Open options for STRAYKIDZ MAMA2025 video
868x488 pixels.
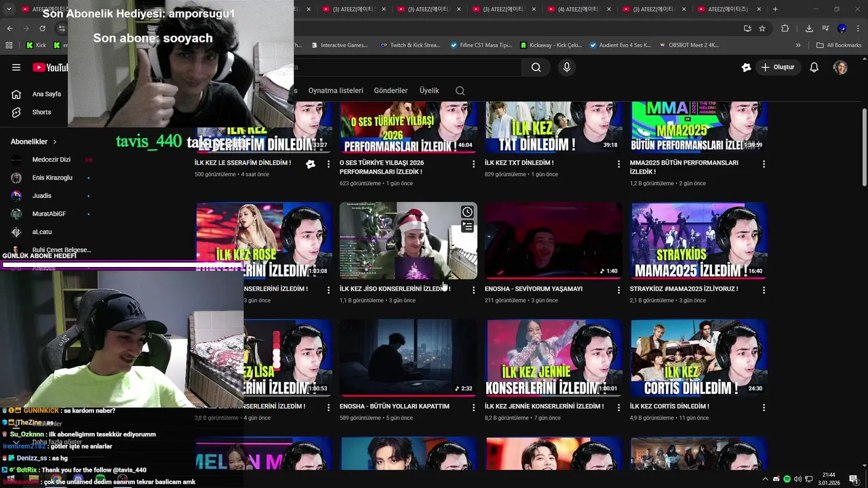click(764, 290)
